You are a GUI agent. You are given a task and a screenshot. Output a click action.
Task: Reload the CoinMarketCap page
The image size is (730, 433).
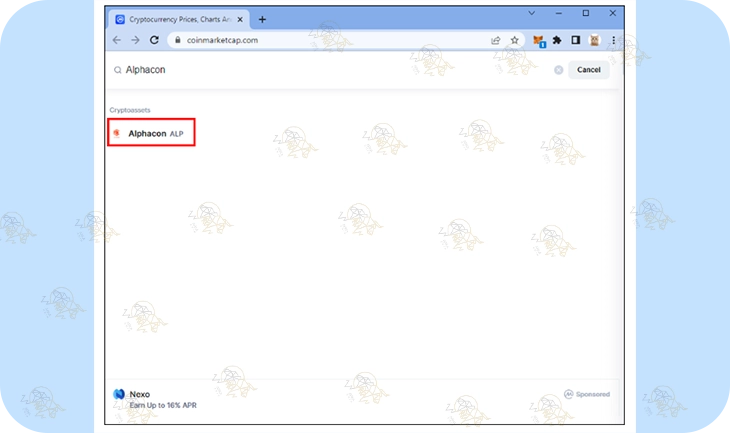click(x=154, y=40)
